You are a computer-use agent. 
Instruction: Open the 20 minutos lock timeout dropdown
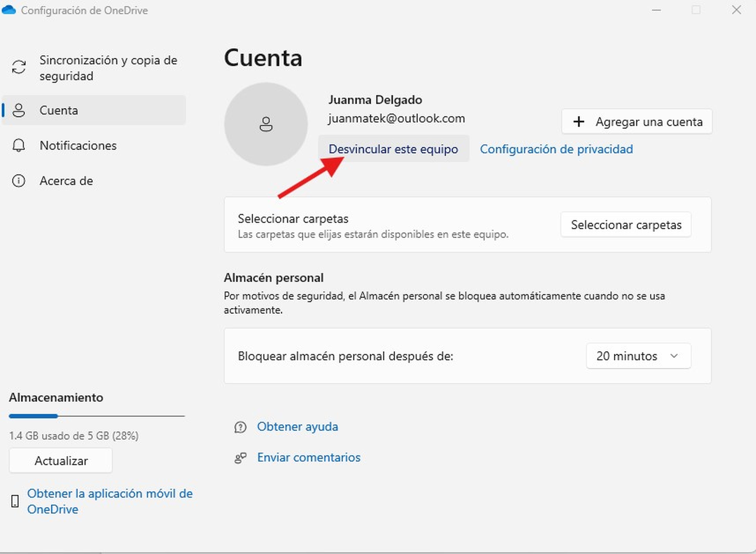pyautogui.click(x=638, y=356)
